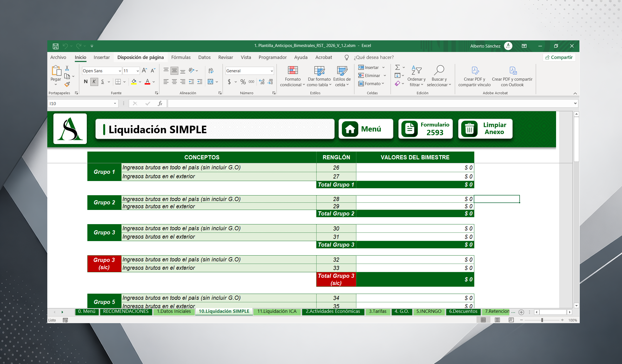Click the Merge and Center icon
The width and height of the screenshot is (622, 364).
(211, 82)
